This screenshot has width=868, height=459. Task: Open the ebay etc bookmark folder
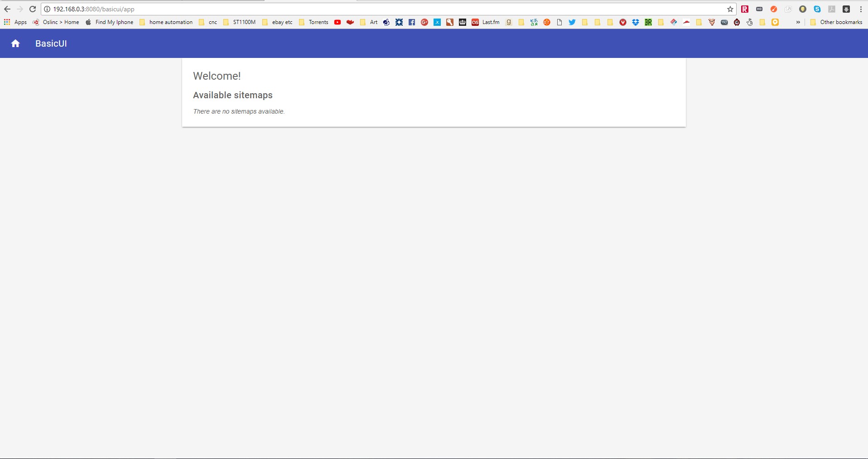pos(277,22)
